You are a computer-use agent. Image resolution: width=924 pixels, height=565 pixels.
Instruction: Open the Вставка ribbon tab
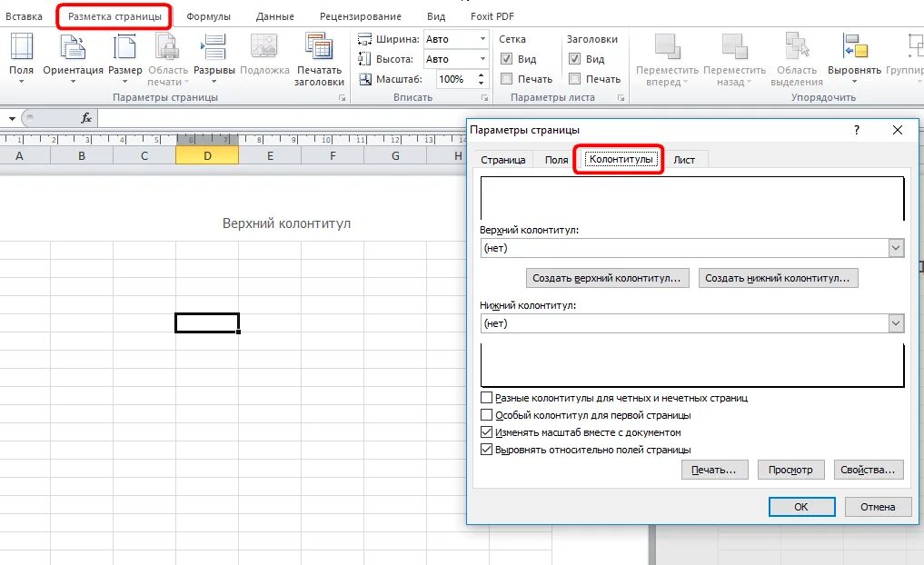(24, 16)
